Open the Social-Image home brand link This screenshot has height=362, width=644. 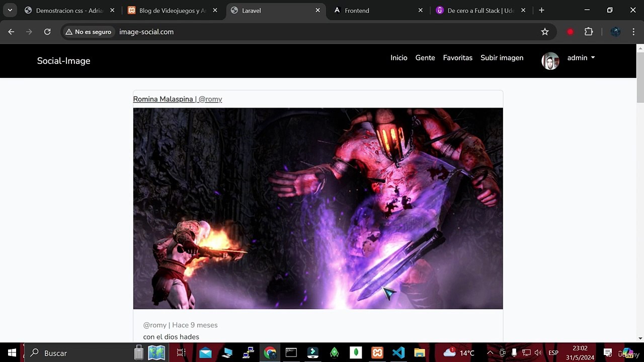pos(63,61)
